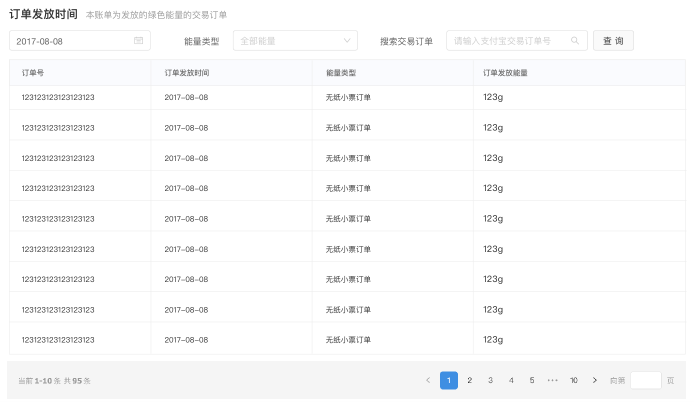Click the 当前 1-10 条 共 95 条 status text
Viewport: 694px width, 402px height.
pyautogui.click(x=54, y=381)
